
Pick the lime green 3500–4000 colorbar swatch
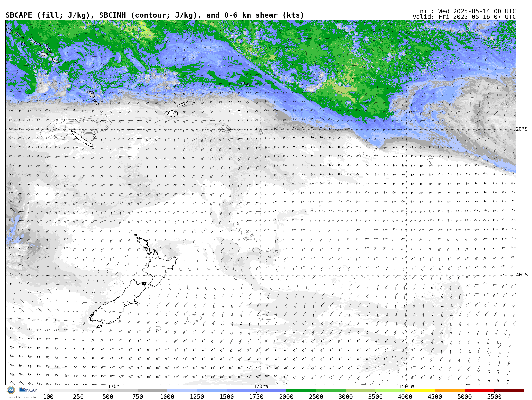pos(390,391)
